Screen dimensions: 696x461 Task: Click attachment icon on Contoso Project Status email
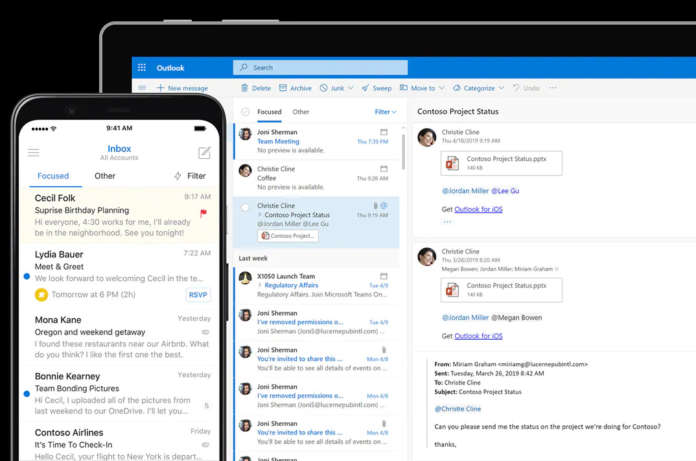pos(376,205)
